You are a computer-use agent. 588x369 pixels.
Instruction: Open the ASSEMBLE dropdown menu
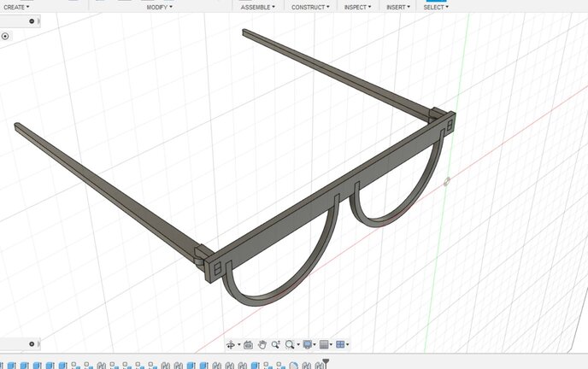[x=258, y=7]
